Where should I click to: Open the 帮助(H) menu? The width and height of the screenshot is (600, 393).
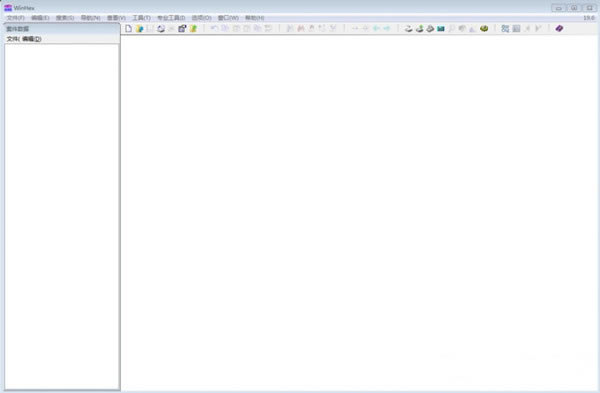(254, 18)
